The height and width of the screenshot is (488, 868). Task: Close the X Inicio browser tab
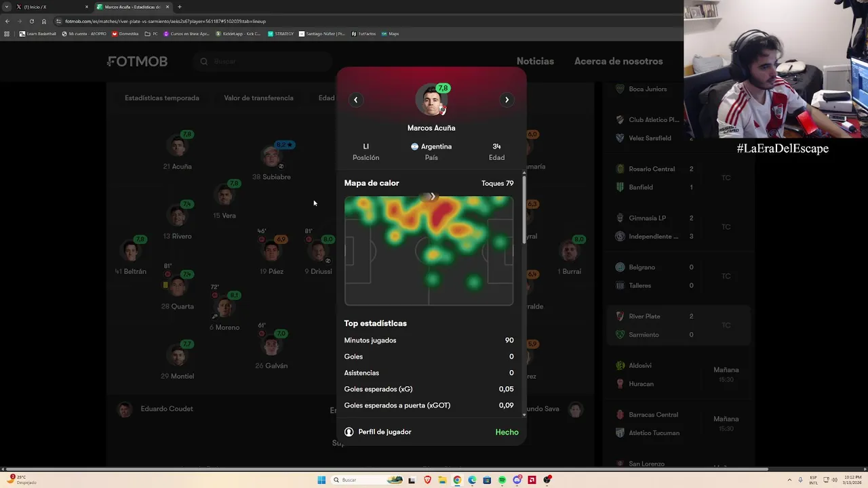click(87, 7)
